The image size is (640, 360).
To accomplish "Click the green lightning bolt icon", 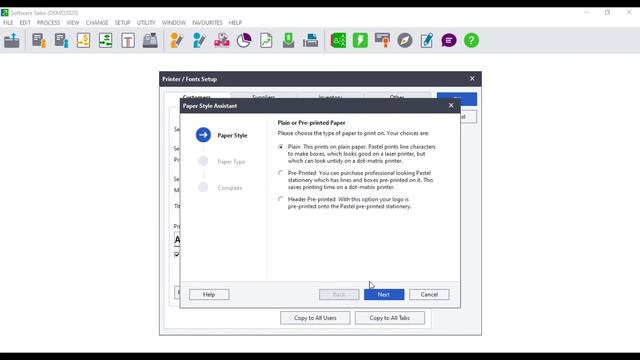I will (360, 40).
